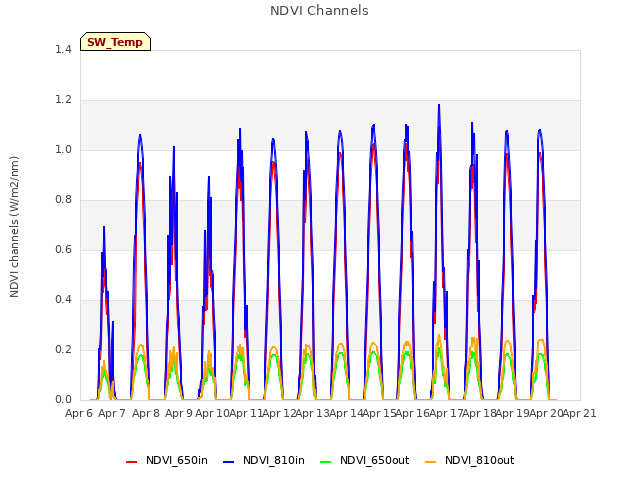
Task: Click the green NDVI_650out legend swatch
Action: [326, 462]
